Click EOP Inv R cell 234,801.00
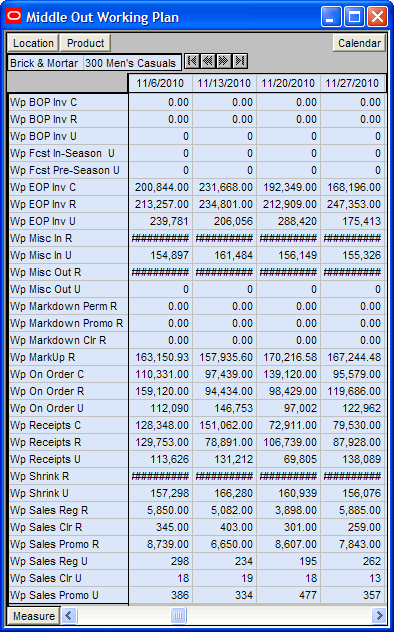This screenshot has width=394, height=632. 224,204
